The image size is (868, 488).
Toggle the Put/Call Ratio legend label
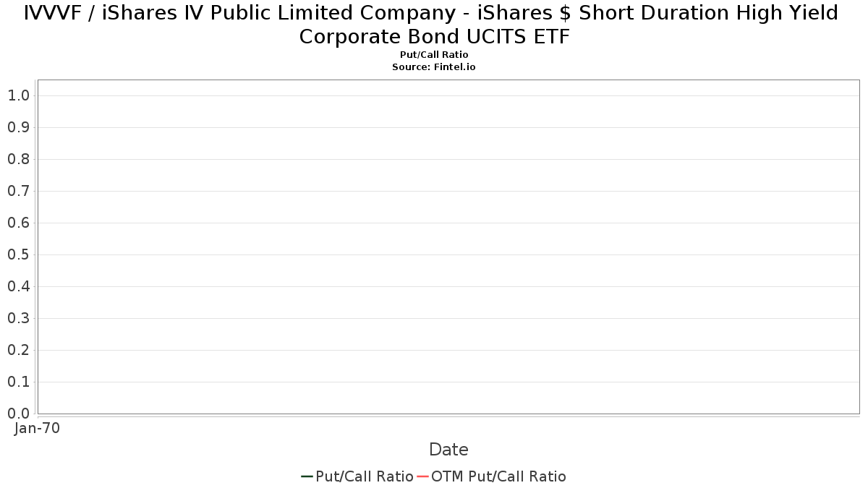(364, 476)
